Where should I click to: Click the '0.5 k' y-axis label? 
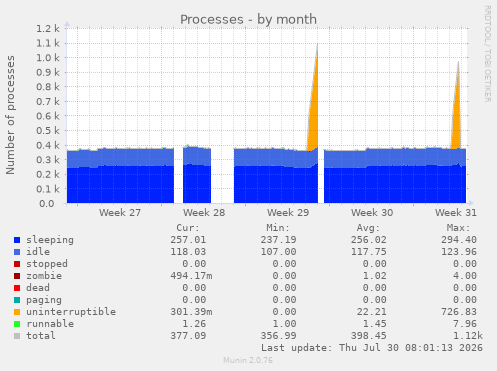tap(48, 131)
